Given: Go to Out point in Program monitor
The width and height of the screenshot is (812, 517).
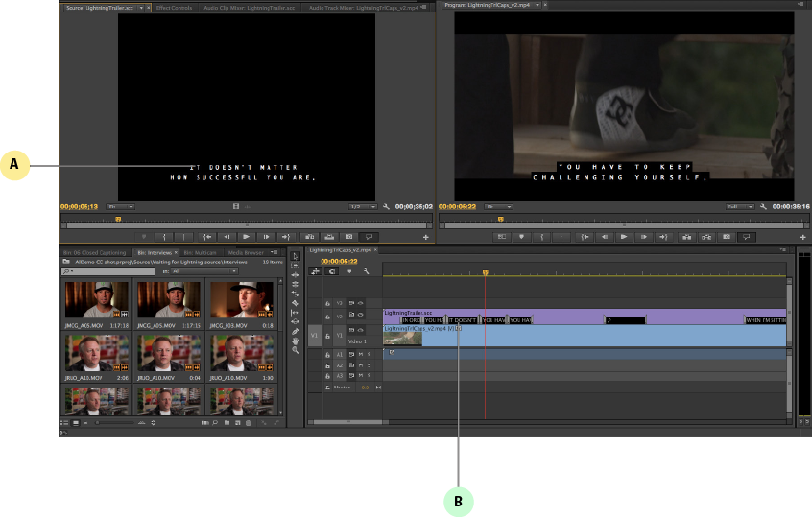Looking at the screenshot, I should tap(663, 237).
